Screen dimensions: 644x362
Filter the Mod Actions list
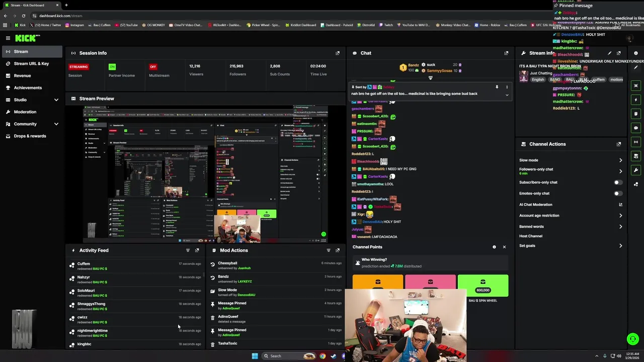(328, 250)
